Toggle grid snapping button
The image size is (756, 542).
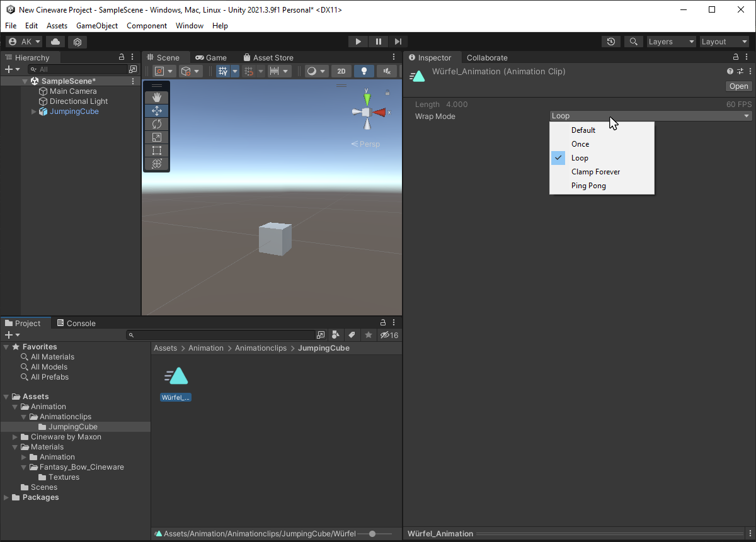pos(249,71)
